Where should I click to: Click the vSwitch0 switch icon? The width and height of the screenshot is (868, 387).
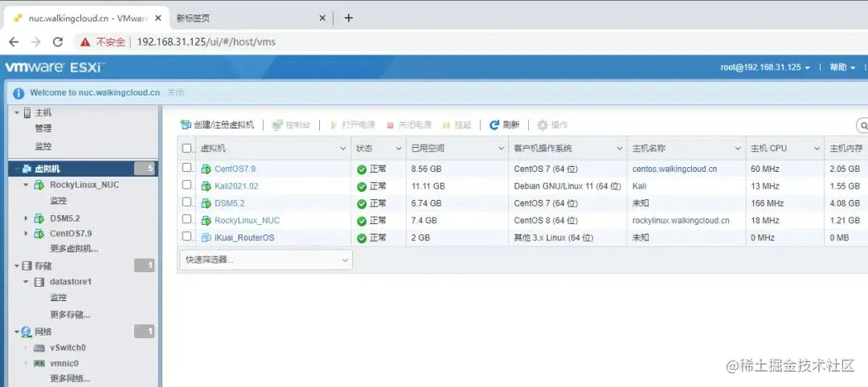39,348
